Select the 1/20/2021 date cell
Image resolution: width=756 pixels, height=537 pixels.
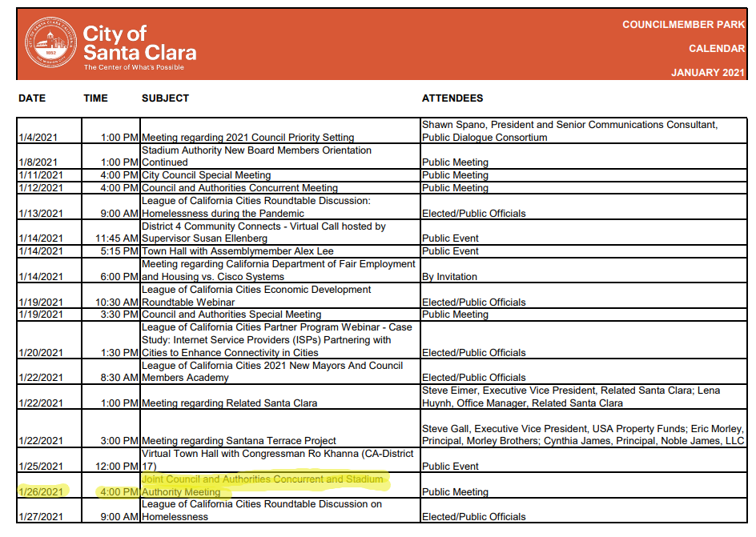(x=49, y=339)
